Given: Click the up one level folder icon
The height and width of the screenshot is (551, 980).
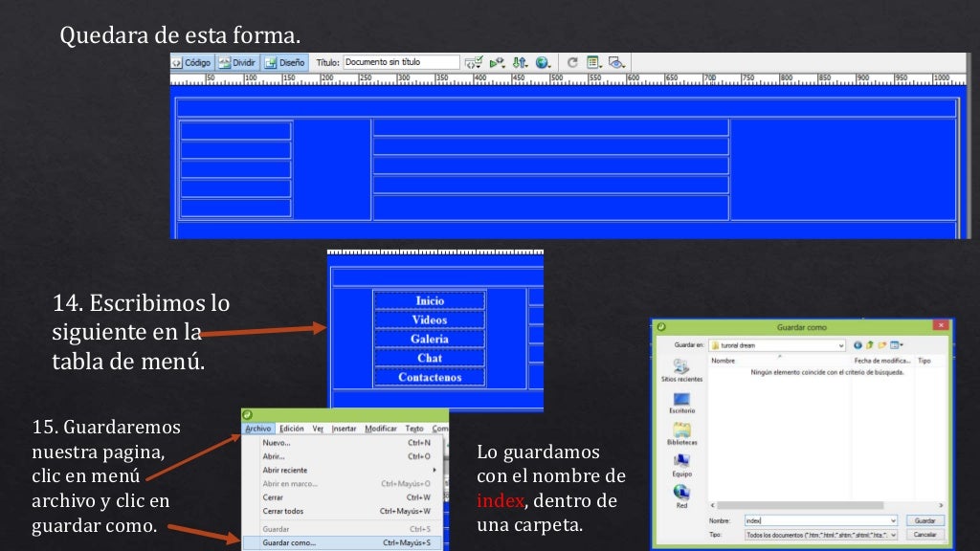Looking at the screenshot, I should 869,344.
